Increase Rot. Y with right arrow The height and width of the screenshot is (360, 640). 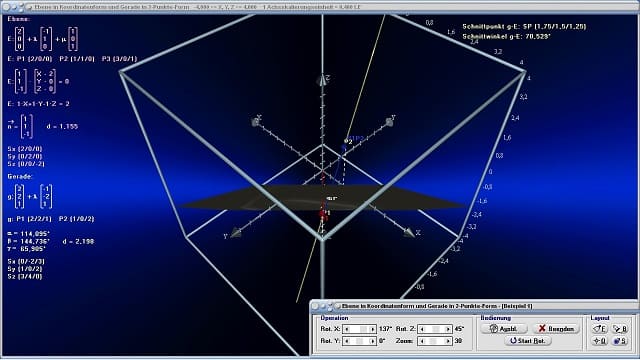point(372,341)
